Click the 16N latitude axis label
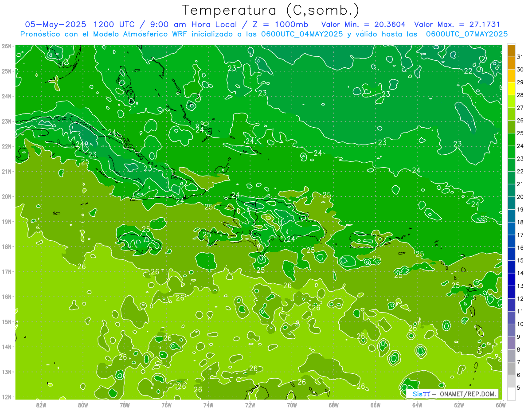The height and width of the screenshot is (411, 532). tap(7, 297)
